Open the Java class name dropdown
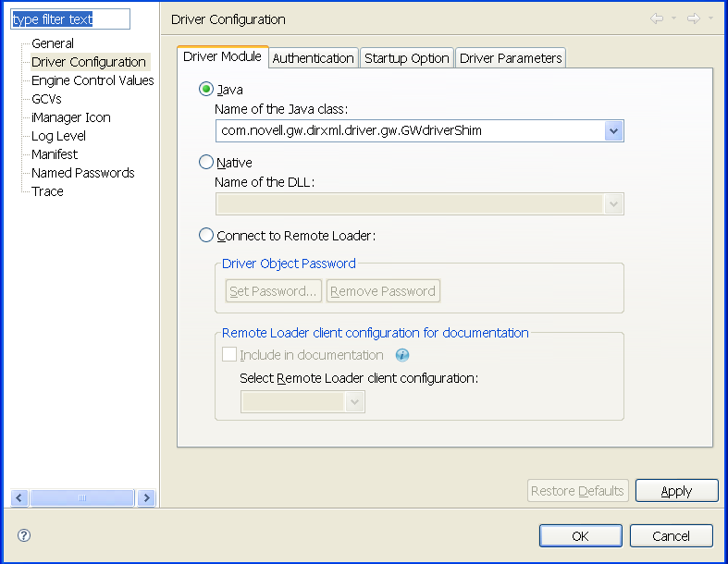 point(614,131)
